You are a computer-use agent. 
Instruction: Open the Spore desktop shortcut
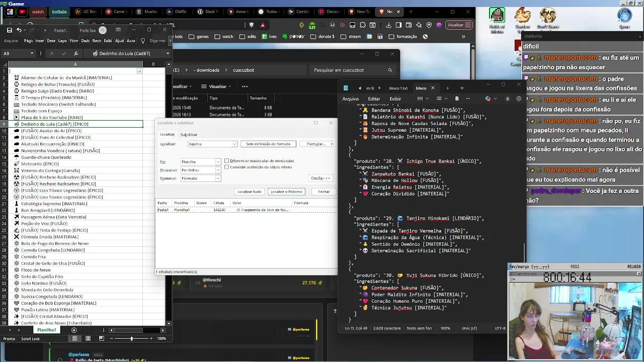tap(624, 19)
